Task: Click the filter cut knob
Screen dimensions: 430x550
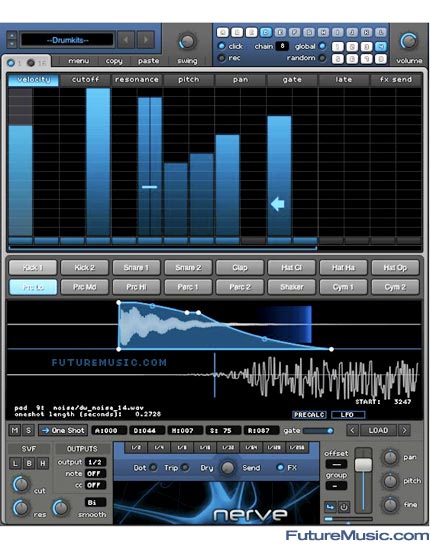Action: tap(21, 484)
